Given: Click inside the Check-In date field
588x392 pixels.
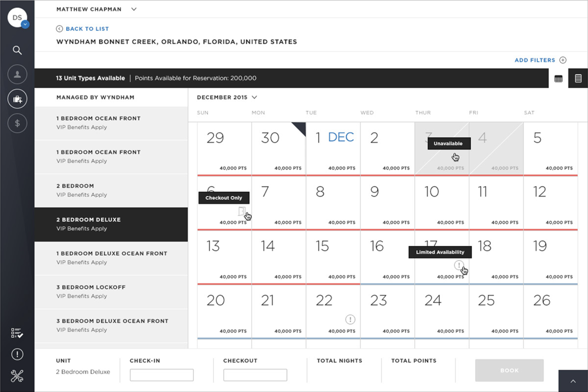Looking at the screenshot, I should tap(161, 375).
